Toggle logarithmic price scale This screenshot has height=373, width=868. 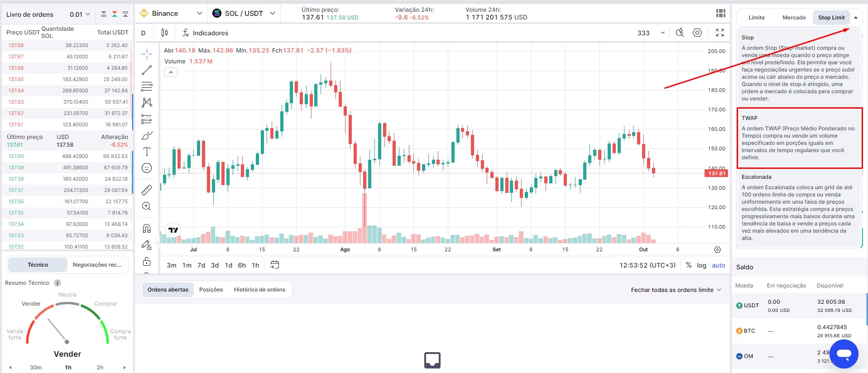[701, 265]
